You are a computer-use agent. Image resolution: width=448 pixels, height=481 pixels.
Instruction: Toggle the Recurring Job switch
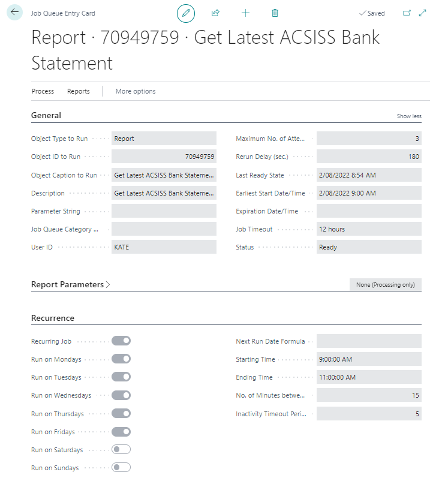pyautogui.click(x=121, y=341)
